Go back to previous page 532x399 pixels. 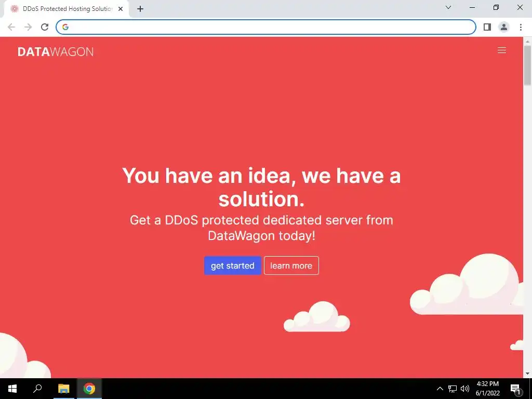11,27
